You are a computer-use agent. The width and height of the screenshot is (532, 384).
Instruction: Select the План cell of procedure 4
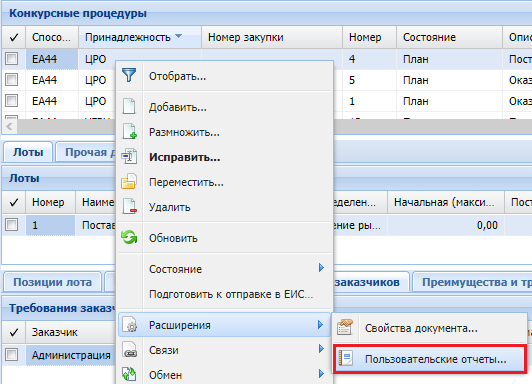(449, 59)
